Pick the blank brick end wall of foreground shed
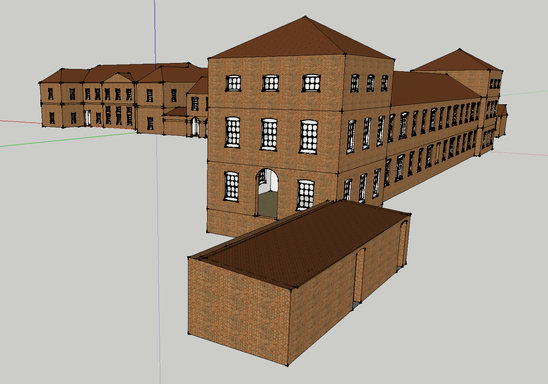The image size is (548, 384). pyautogui.click(x=239, y=311)
